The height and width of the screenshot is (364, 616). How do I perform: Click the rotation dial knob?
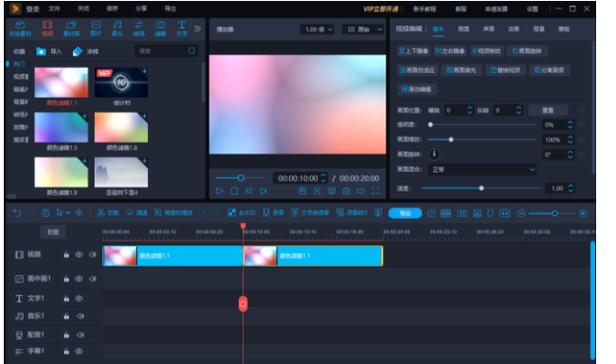[x=434, y=154]
